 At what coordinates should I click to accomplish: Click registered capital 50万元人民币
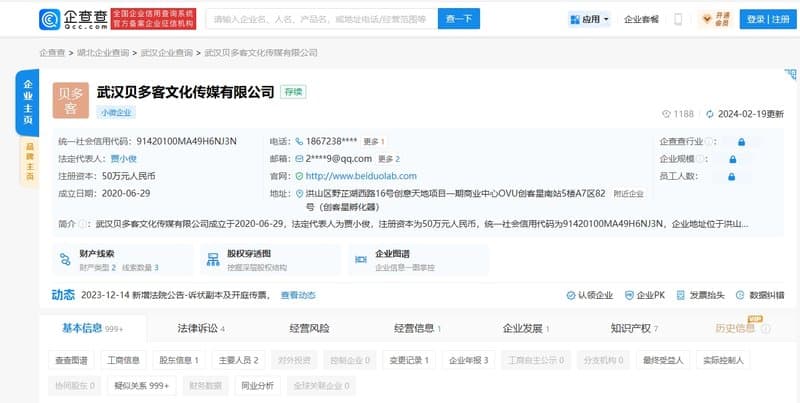[129, 176]
